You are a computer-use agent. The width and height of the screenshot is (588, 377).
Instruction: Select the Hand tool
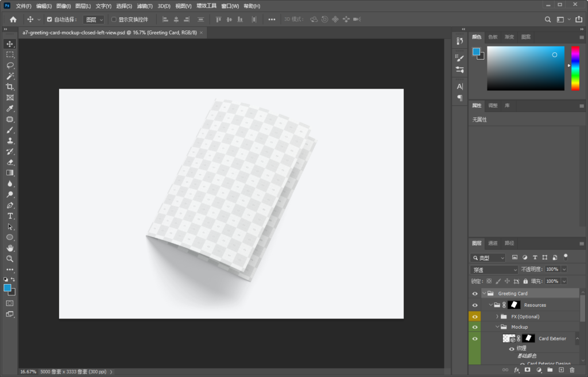[10, 248]
